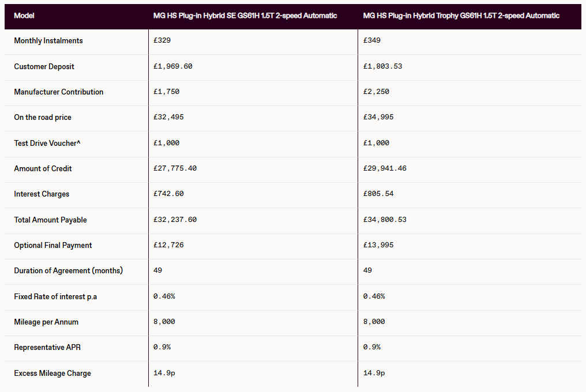This screenshot has width=586, height=392.
Task: Click the Manufacturer Contribution row label
Action: click(59, 92)
